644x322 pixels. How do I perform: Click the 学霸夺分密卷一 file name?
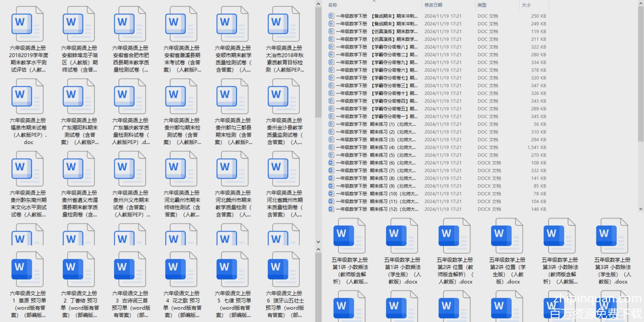pos(376,116)
